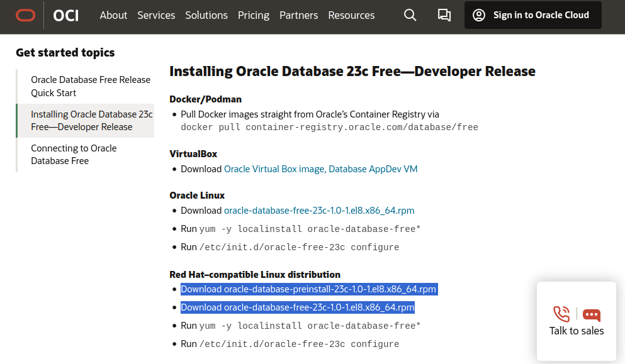The height and width of the screenshot is (364, 625).
Task: Open Oracle Virtual Box image, Database AppDev VM link
Action: (321, 169)
